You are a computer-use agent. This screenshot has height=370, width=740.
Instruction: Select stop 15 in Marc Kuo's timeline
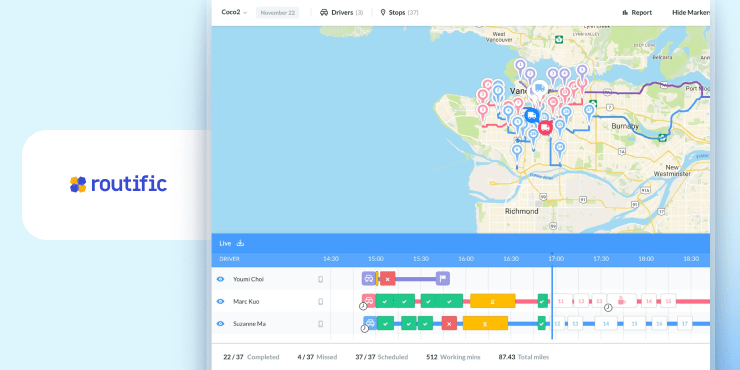click(x=668, y=301)
